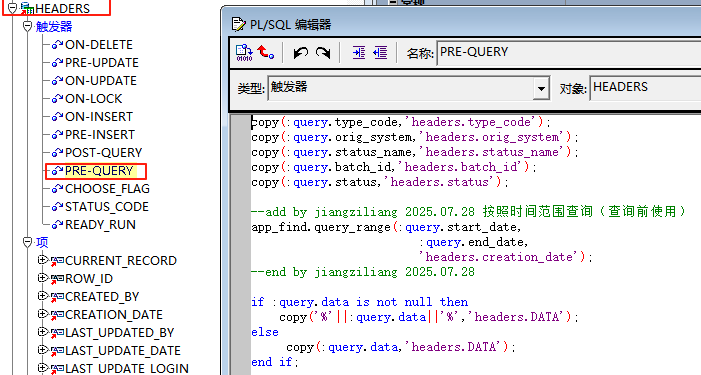Select the CURRENT_RECORD item label

pos(121,261)
